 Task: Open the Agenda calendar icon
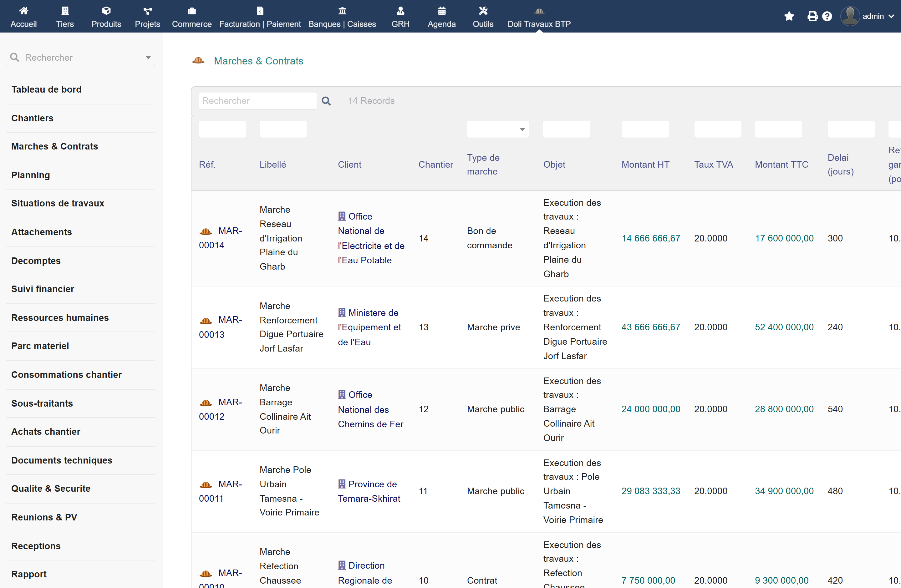(x=442, y=11)
